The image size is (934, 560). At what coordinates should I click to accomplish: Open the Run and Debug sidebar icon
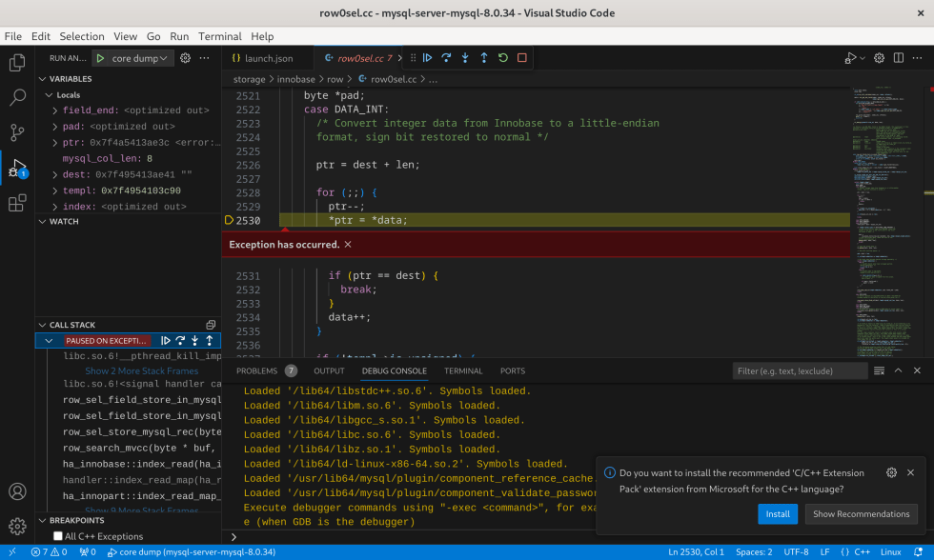click(x=16, y=166)
